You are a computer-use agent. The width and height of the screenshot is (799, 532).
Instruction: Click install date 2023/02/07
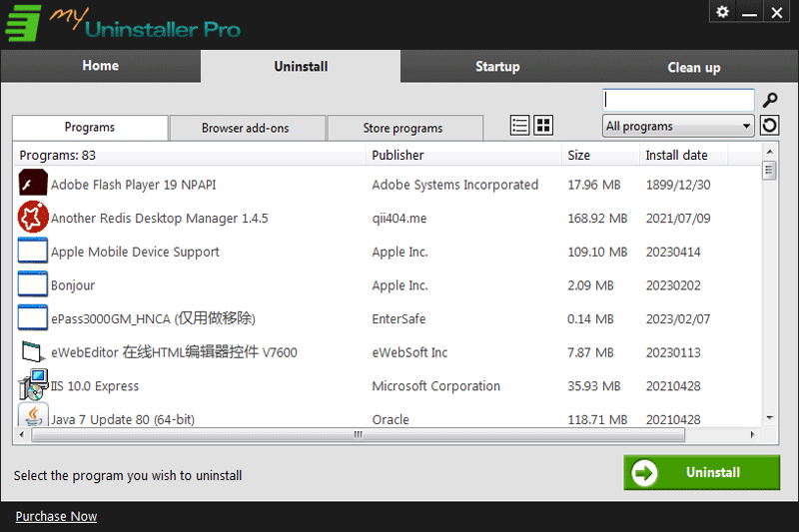678,318
